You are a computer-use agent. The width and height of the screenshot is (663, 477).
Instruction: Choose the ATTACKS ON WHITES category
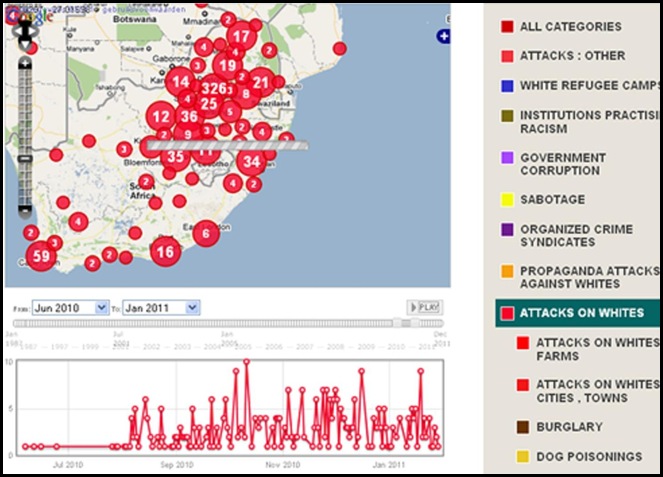(584, 313)
